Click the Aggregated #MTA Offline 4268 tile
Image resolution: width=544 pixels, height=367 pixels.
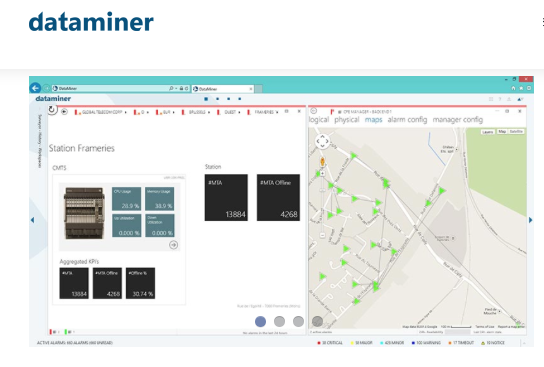pyautogui.click(x=107, y=283)
